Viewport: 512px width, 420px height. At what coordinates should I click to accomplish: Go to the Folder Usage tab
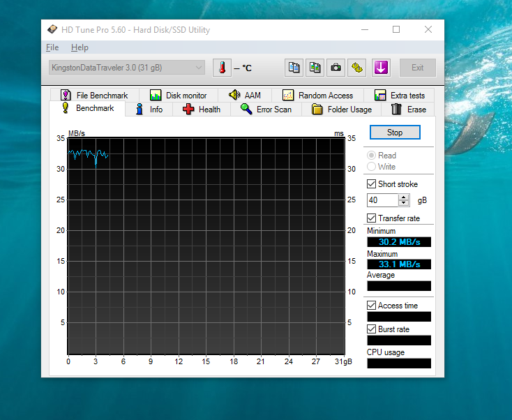(x=342, y=110)
